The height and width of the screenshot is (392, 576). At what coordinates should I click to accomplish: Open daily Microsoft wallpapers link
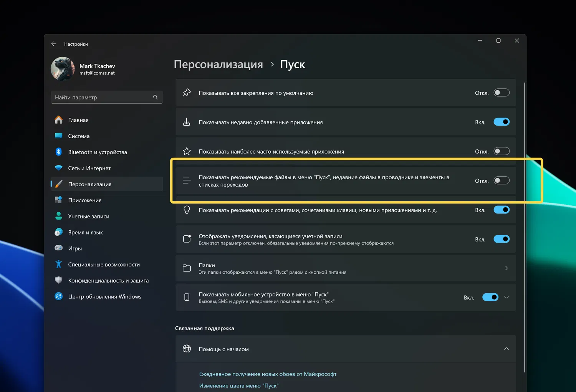point(268,374)
